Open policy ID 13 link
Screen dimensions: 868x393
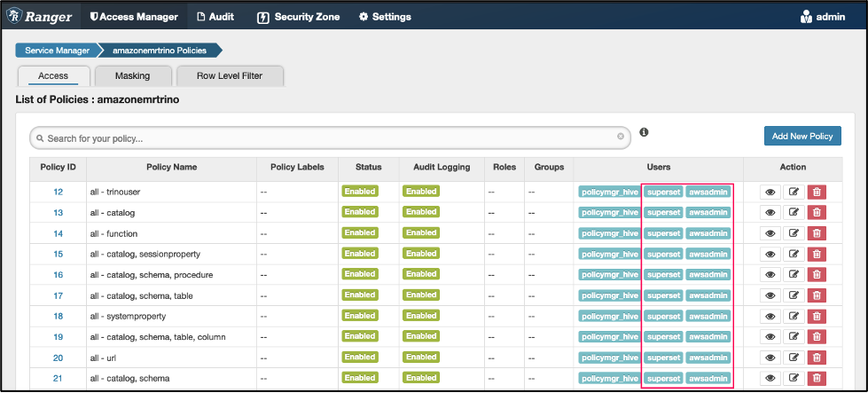pyautogui.click(x=59, y=213)
